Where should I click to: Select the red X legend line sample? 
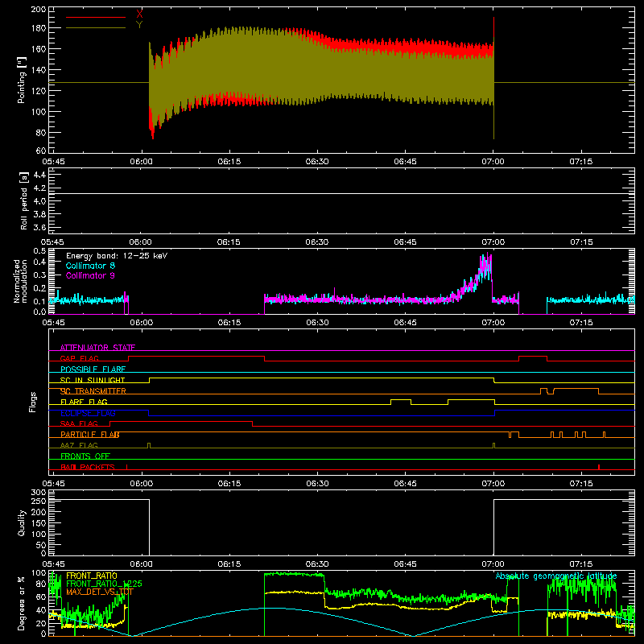(x=96, y=17)
